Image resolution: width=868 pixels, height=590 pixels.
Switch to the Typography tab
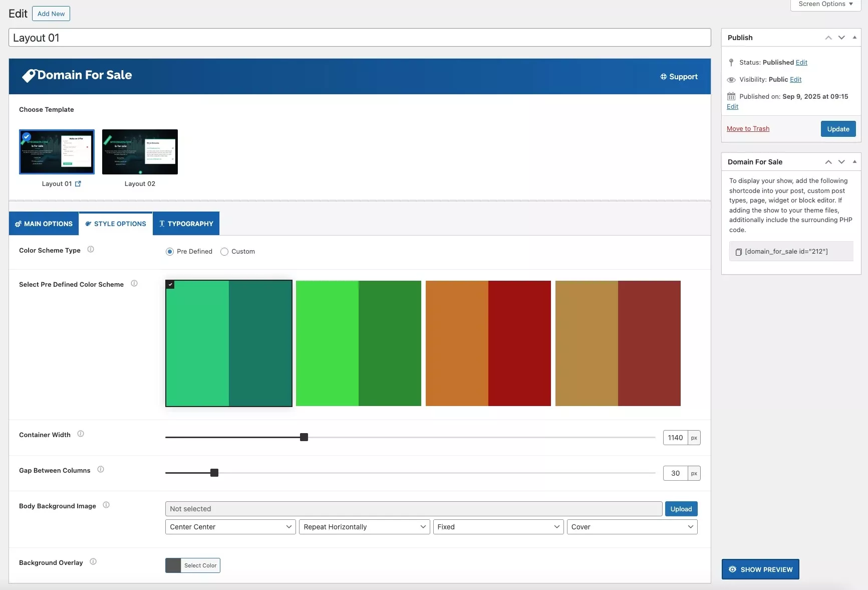[186, 224]
